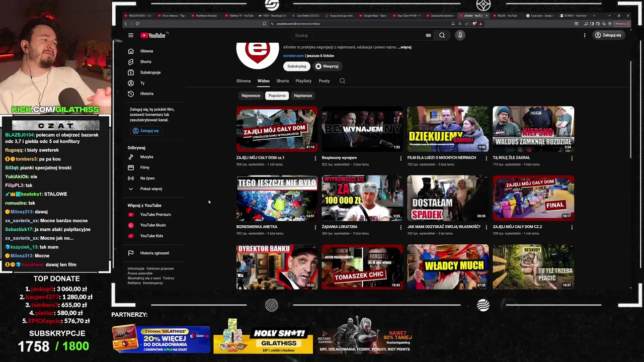Search within channel magnifier icon
This screenshot has height=362, width=644.
click(342, 80)
